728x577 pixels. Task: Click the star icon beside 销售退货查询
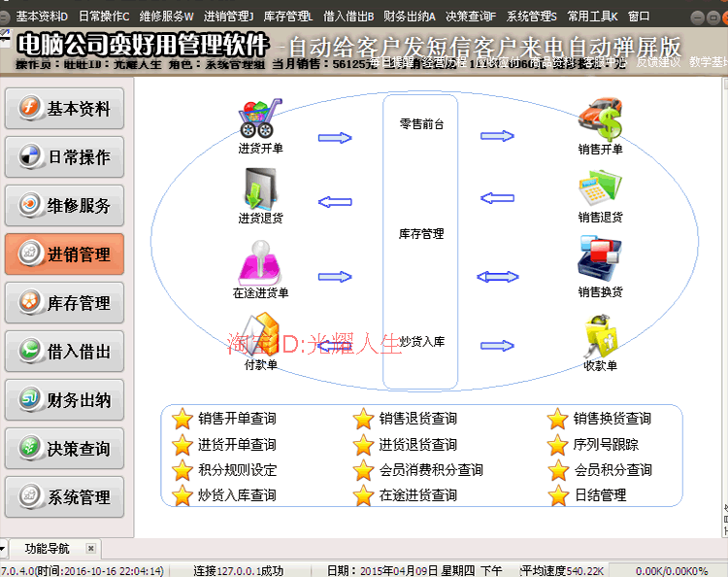tap(363, 419)
